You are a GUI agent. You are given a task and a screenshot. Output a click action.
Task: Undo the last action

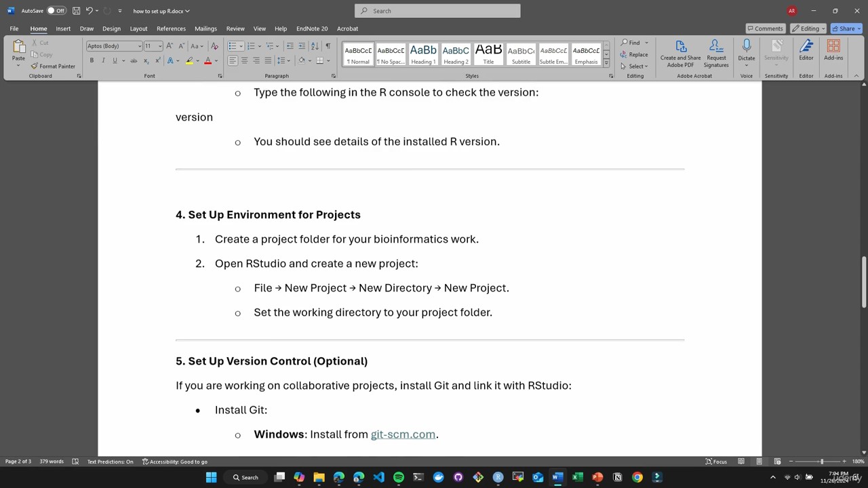point(89,11)
